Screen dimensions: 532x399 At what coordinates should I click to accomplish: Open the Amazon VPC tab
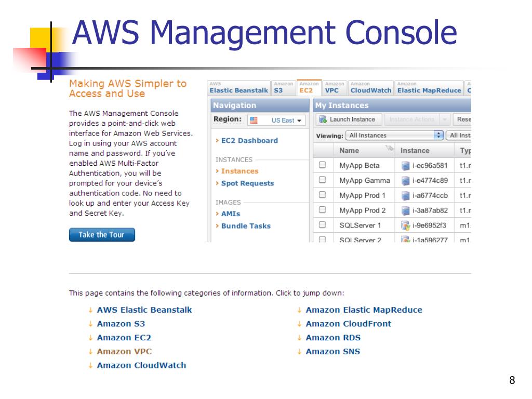point(334,88)
